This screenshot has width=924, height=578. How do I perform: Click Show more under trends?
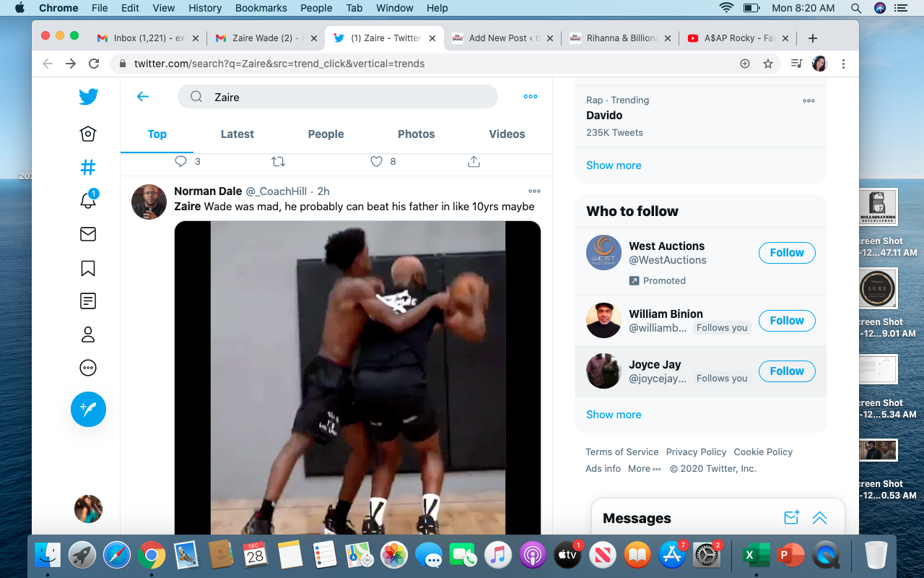coord(614,165)
